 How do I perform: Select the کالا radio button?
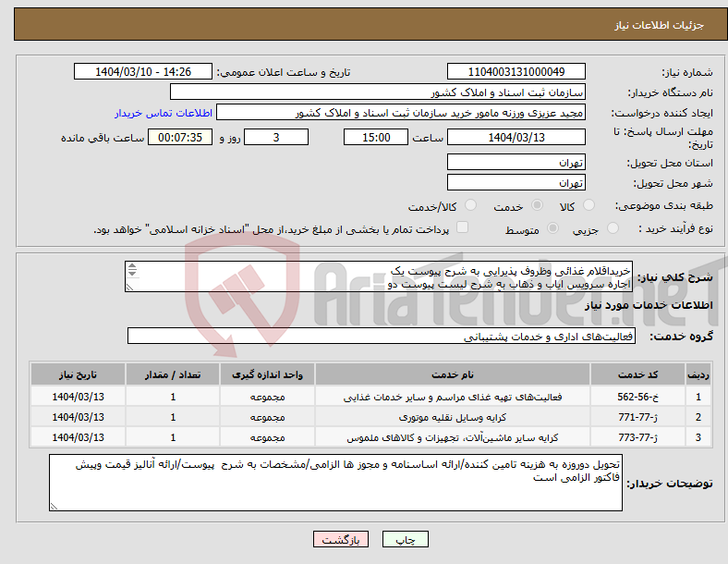pyautogui.click(x=588, y=205)
